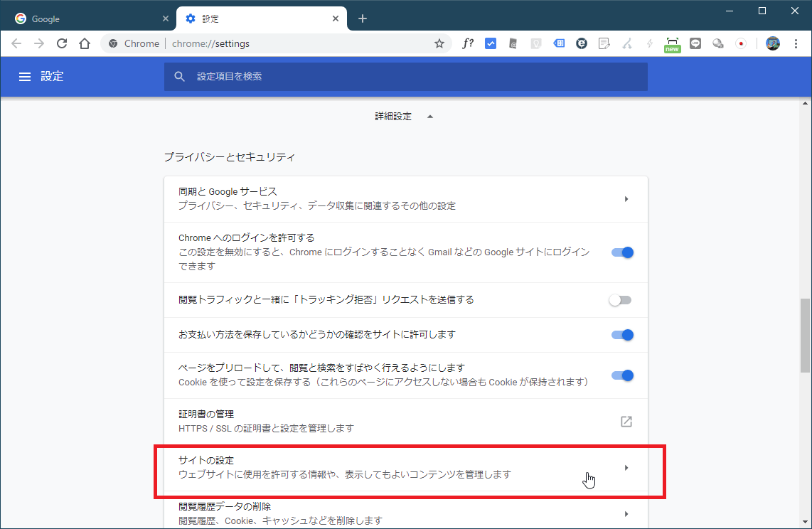Expand 閲覧履歴データの削除 arrow
The width and height of the screenshot is (812, 529).
click(626, 513)
